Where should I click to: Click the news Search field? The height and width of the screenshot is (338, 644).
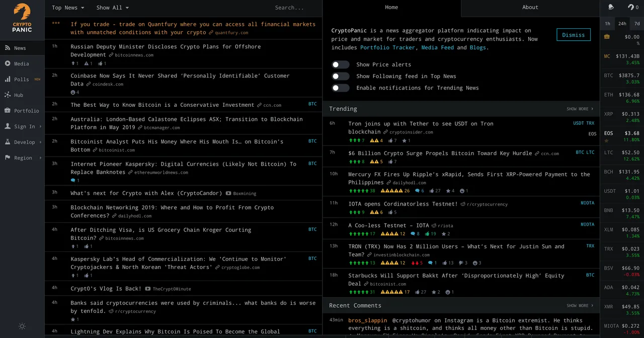coord(289,8)
